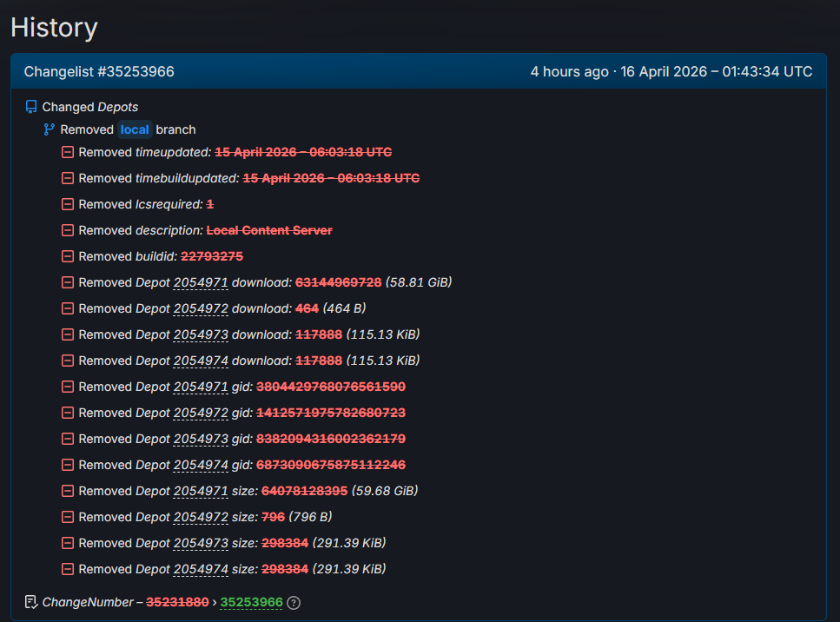Click the removed buildid value 22793275

point(212,256)
